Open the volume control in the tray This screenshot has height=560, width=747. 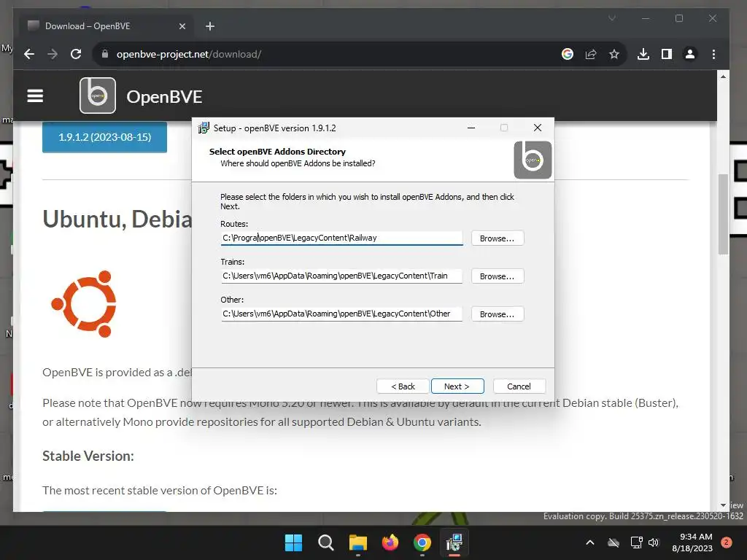[x=654, y=542]
